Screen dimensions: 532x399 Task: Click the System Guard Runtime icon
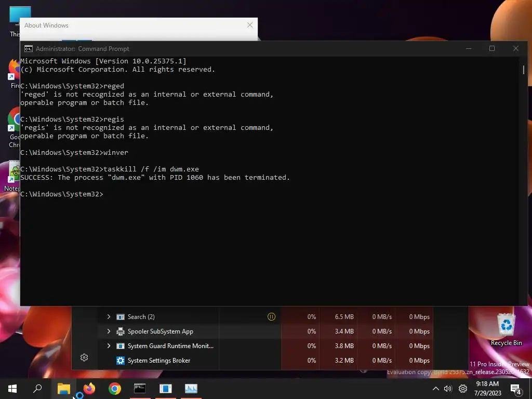(121, 346)
